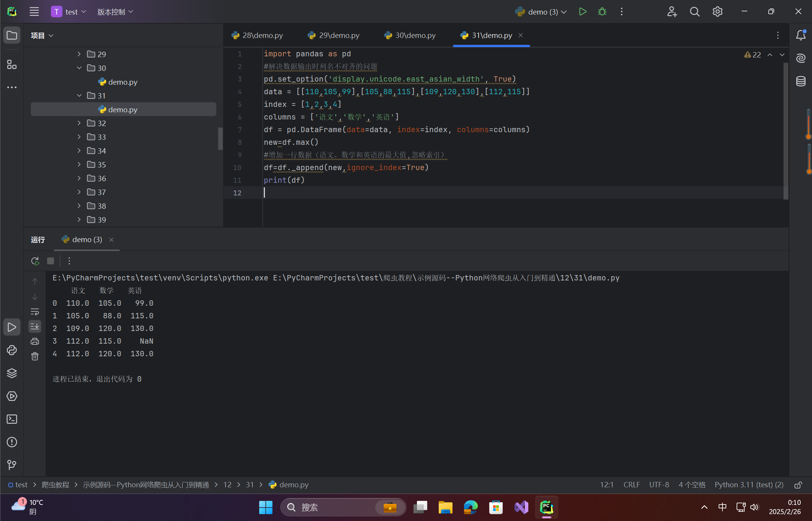Open the Problems tool window
Viewport: 812px width, 521px height.
12,442
